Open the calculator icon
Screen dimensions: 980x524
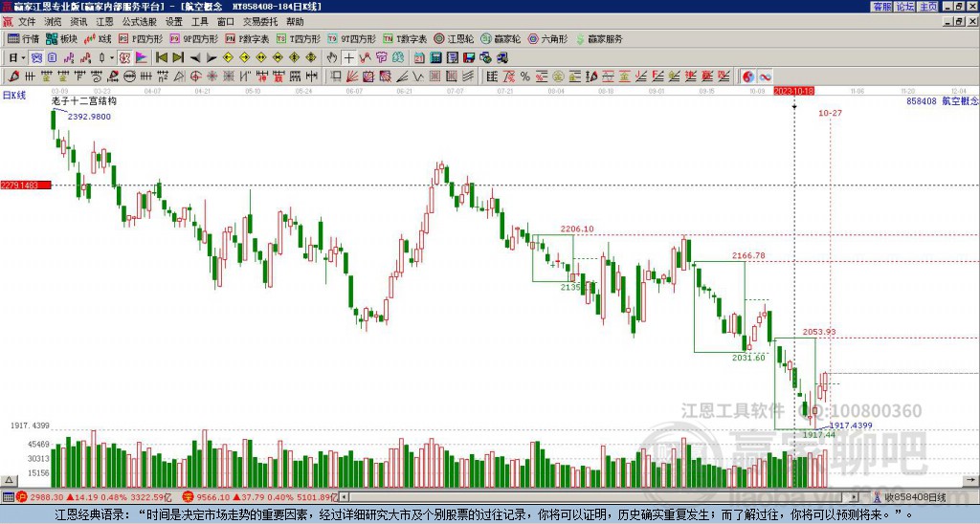(435, 57)
